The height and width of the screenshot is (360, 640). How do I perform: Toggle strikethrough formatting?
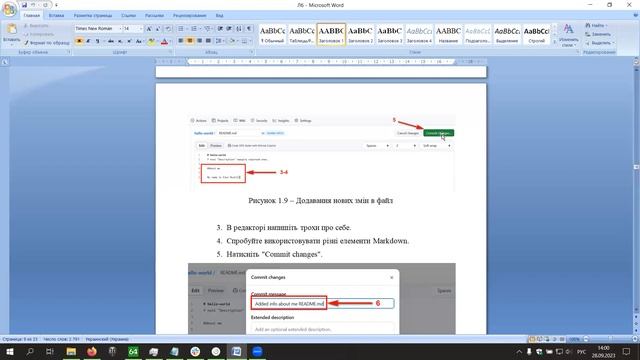point(111,41)
